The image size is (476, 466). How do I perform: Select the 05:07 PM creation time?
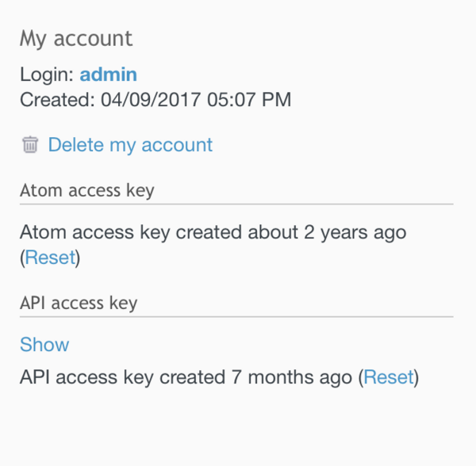point(252,100)
